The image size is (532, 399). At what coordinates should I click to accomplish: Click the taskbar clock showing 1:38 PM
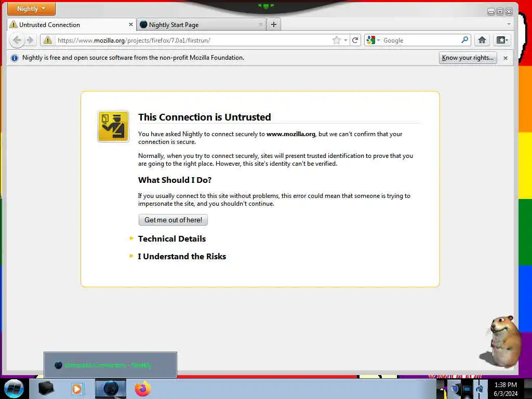click(x=506, y=389)
